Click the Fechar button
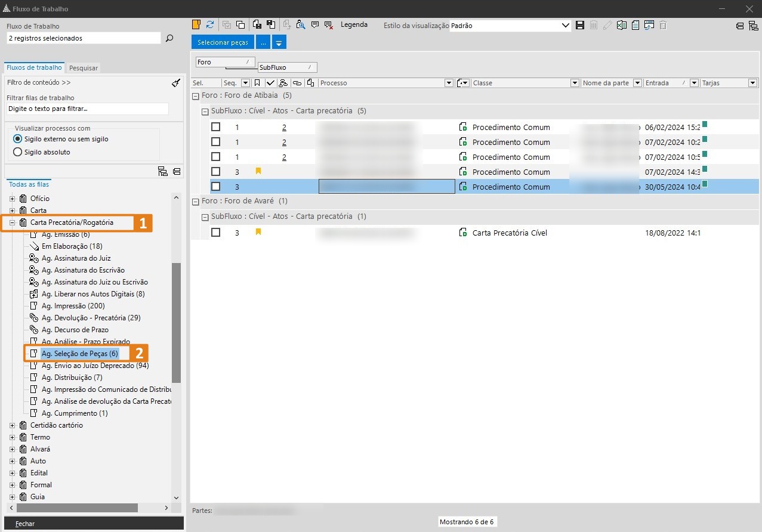This screenshot has height=532, width=762. click(x=25, y=524)
